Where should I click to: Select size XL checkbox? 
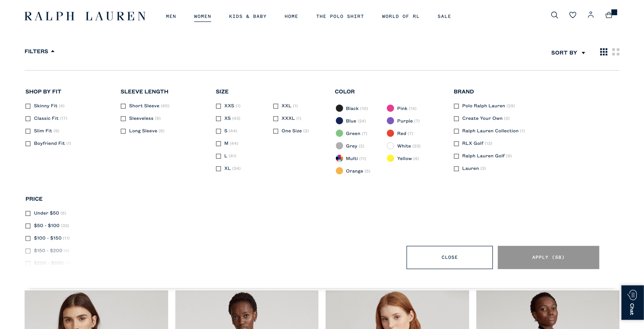click(218, 169)
